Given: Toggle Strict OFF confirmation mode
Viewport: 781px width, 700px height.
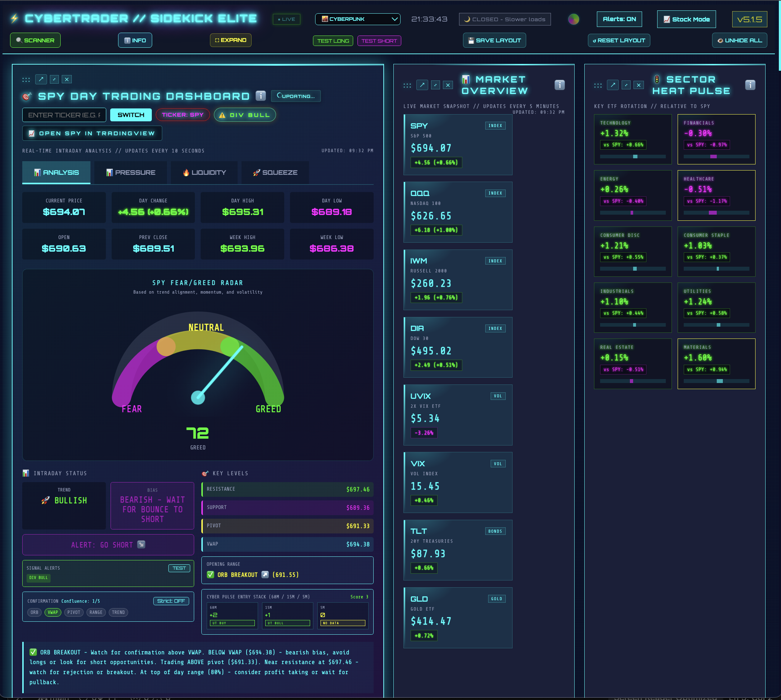Looking at the screenshot, I should click(x=171, y=601).
